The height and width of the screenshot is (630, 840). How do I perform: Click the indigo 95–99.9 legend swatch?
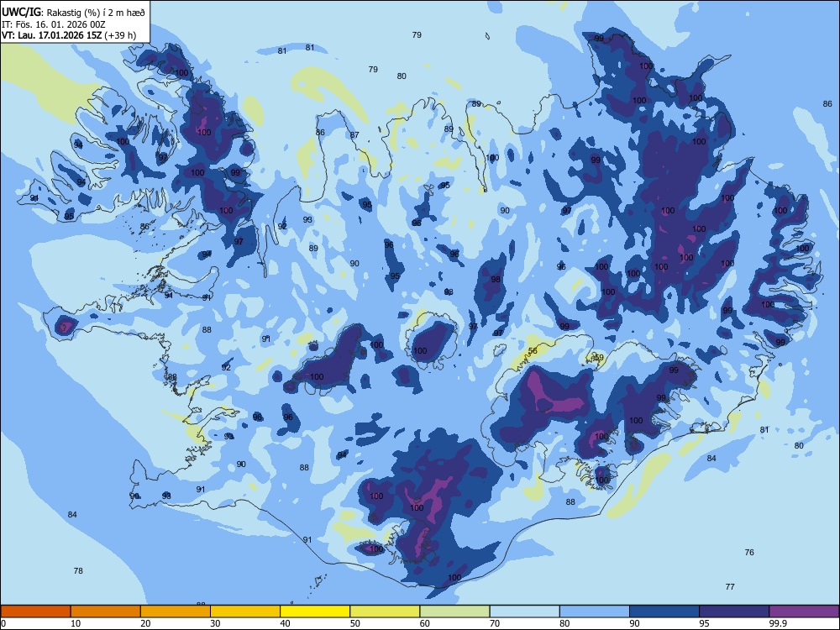pyautogui.click(x=734, y=612)
